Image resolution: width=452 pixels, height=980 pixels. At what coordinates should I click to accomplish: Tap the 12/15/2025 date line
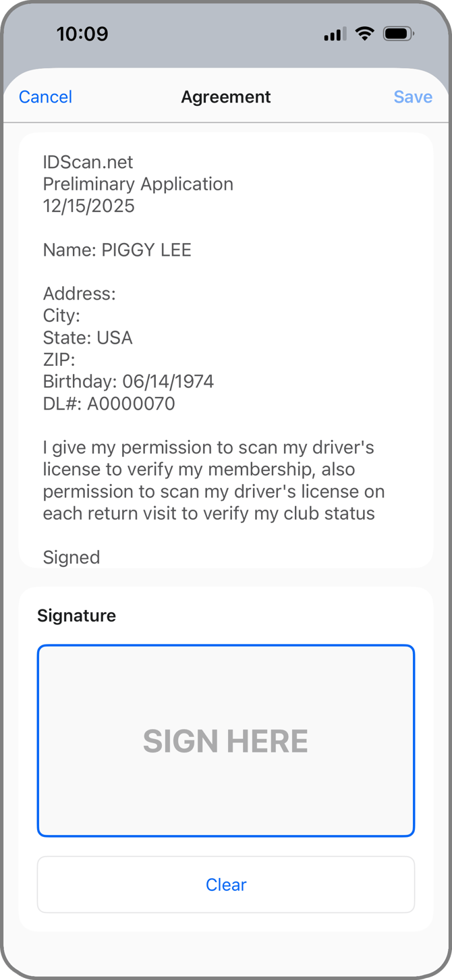[88, 206]
